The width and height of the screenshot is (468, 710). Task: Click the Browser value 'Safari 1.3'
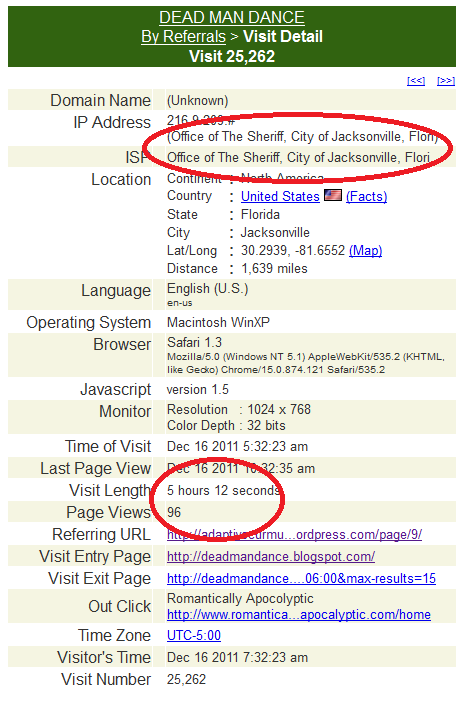coord(194,342)
